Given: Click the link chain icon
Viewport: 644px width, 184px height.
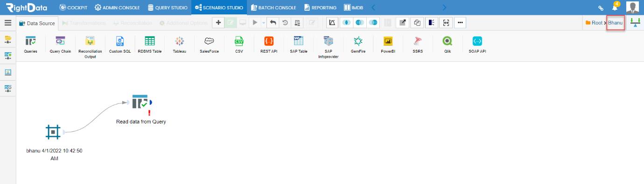Looking at the screenshot, I should [x=601, y=8].
